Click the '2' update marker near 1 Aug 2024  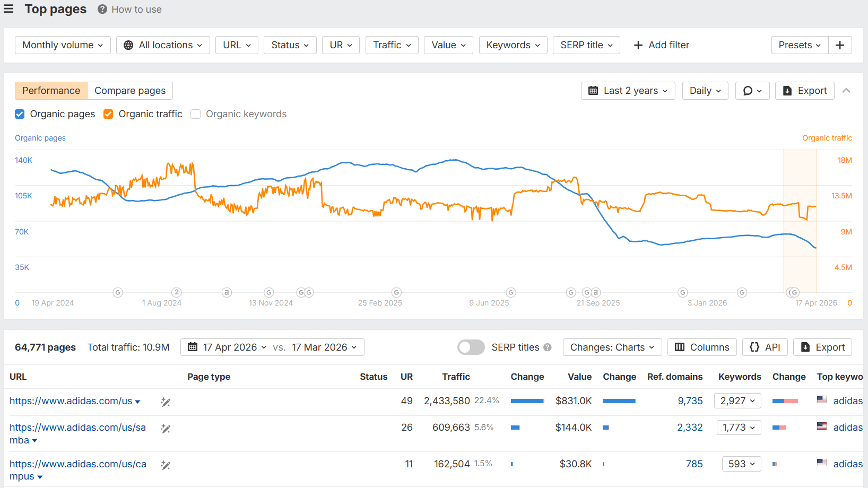177,292
